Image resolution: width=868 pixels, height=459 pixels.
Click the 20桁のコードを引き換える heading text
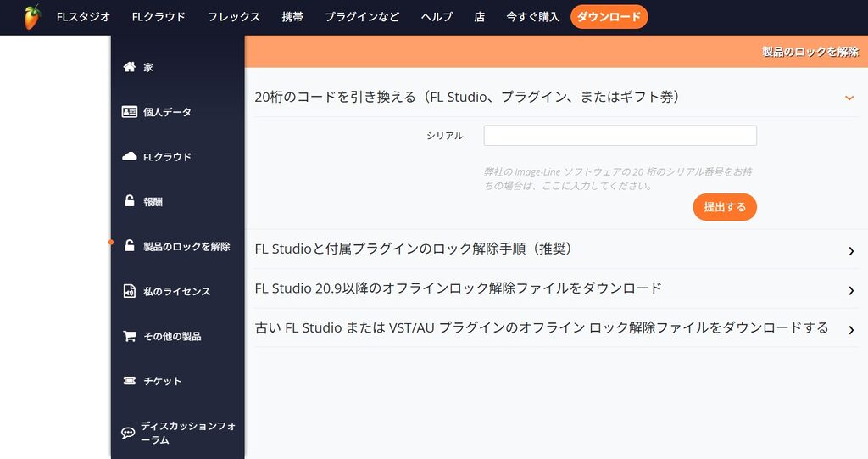467,97
